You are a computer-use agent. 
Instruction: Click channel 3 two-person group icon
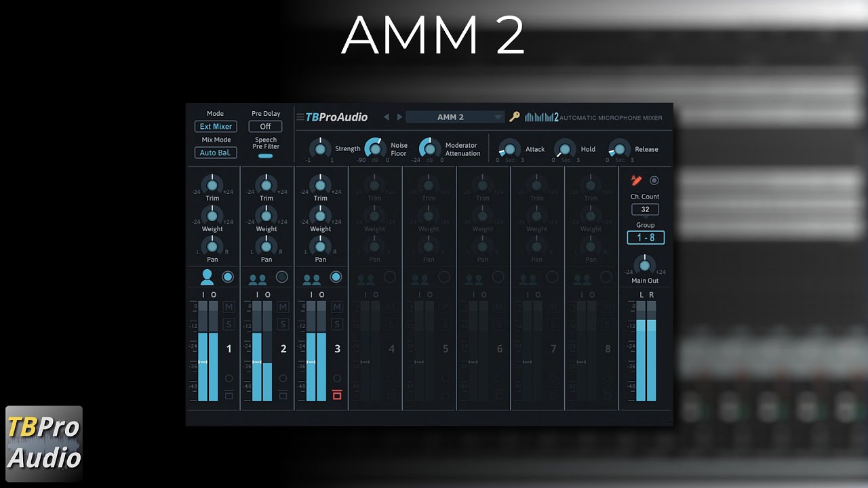(312, 278)
